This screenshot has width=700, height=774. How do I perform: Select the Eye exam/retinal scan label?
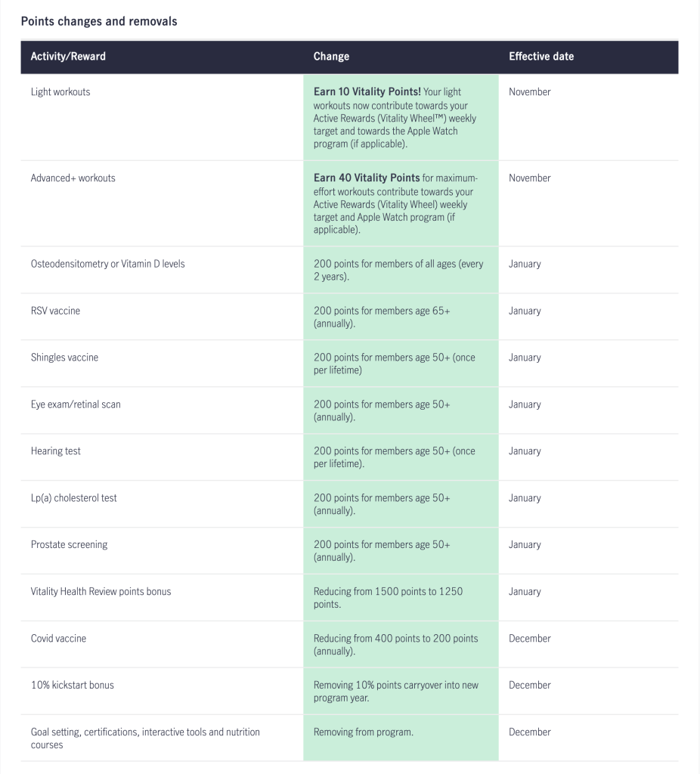[76, 405]
